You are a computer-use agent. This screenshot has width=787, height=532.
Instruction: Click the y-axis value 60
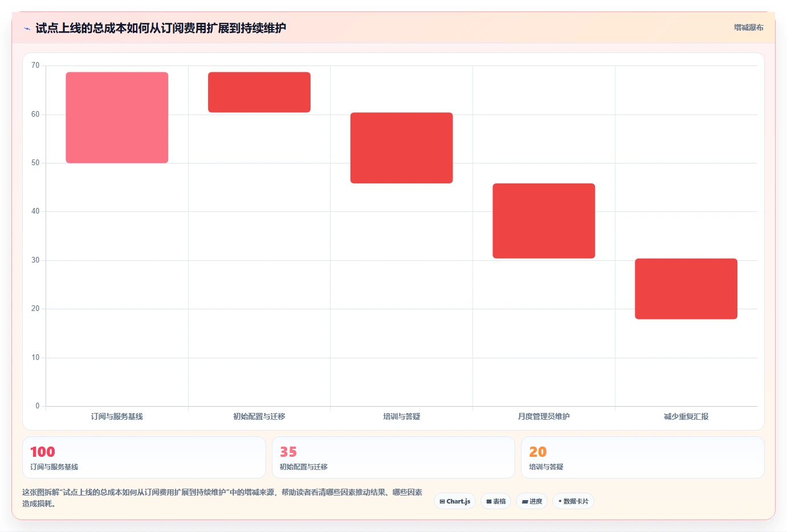coord(35,114)
